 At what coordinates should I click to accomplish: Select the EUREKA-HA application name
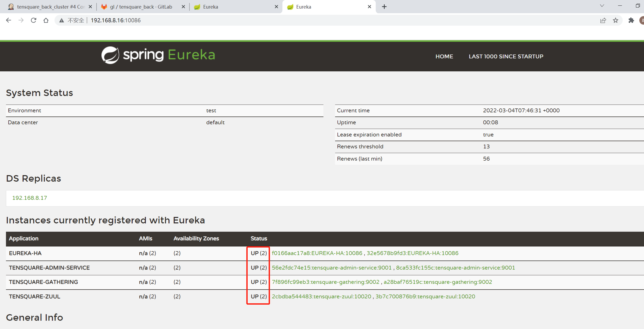(25, 253)
